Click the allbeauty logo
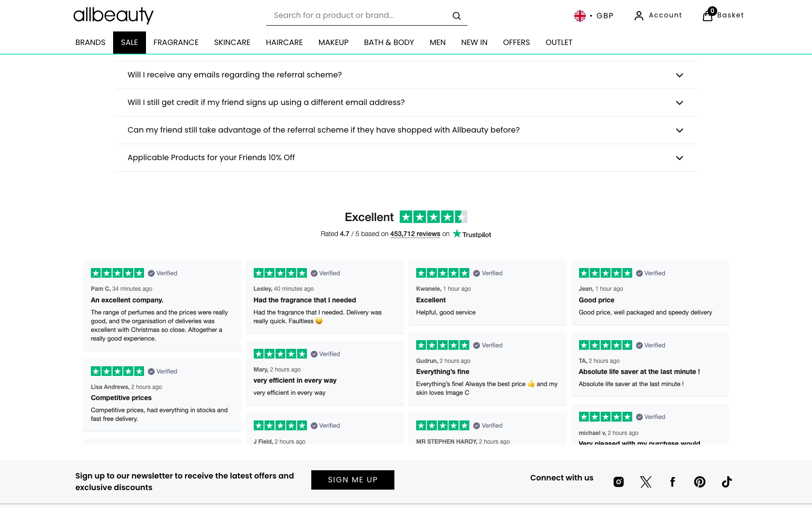Screen dimensions: 812x508 [113, 15]
